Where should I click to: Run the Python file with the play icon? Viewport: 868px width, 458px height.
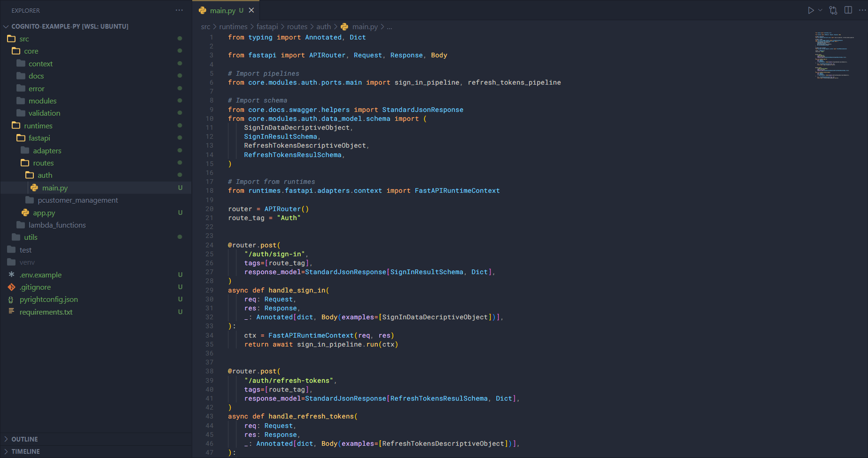tap(811, 10)
